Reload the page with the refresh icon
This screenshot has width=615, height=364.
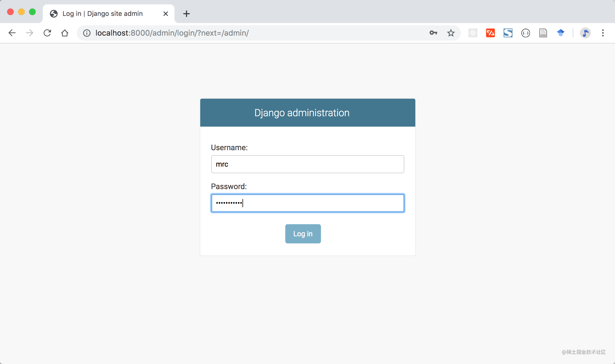[x=47, y=33]
